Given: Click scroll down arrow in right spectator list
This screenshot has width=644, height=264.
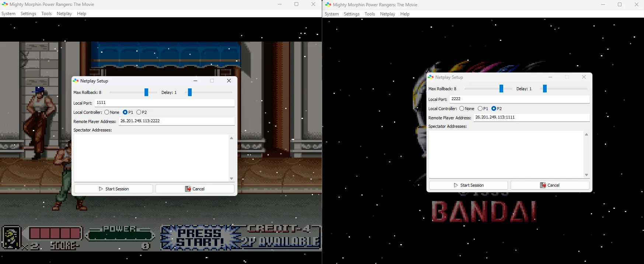Looking at the screenshot, I should pos(586,175).
